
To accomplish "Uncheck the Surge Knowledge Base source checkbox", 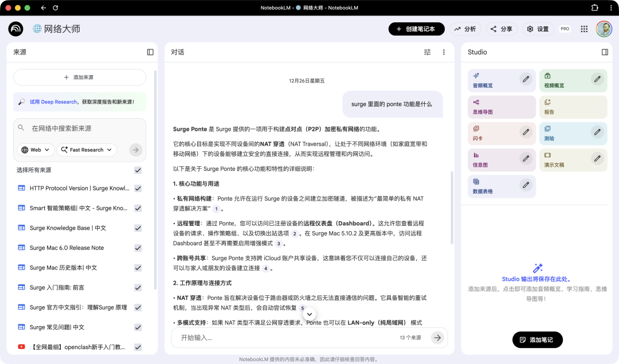I will 138,228.
